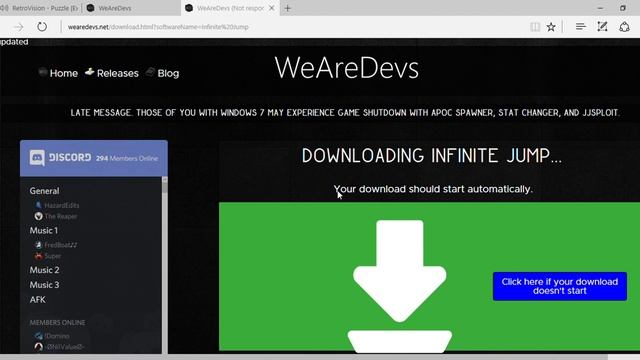Open a new tab with plus button
The height and width of the screenshot is (360, 640).
(288, 8)
